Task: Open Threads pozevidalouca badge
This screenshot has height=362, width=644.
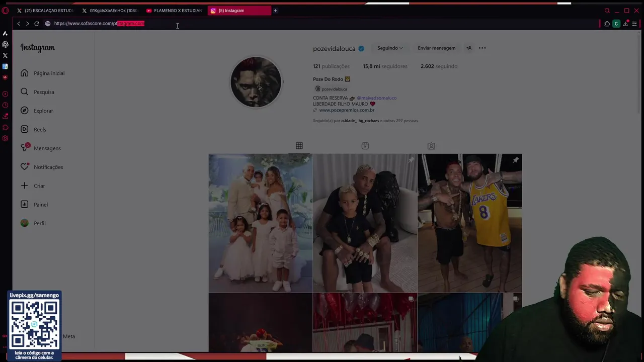Action: tap(331, 89)
